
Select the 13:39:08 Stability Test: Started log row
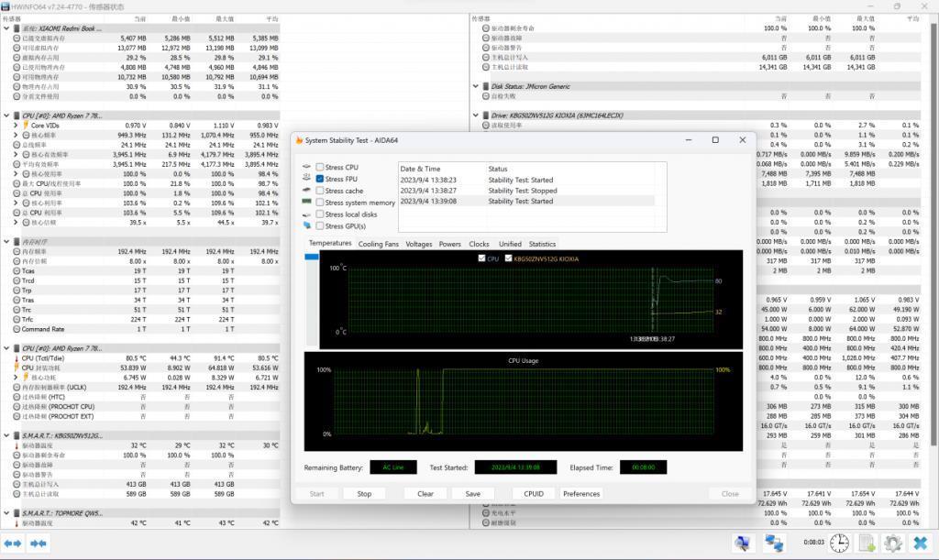tap(527, 201)
